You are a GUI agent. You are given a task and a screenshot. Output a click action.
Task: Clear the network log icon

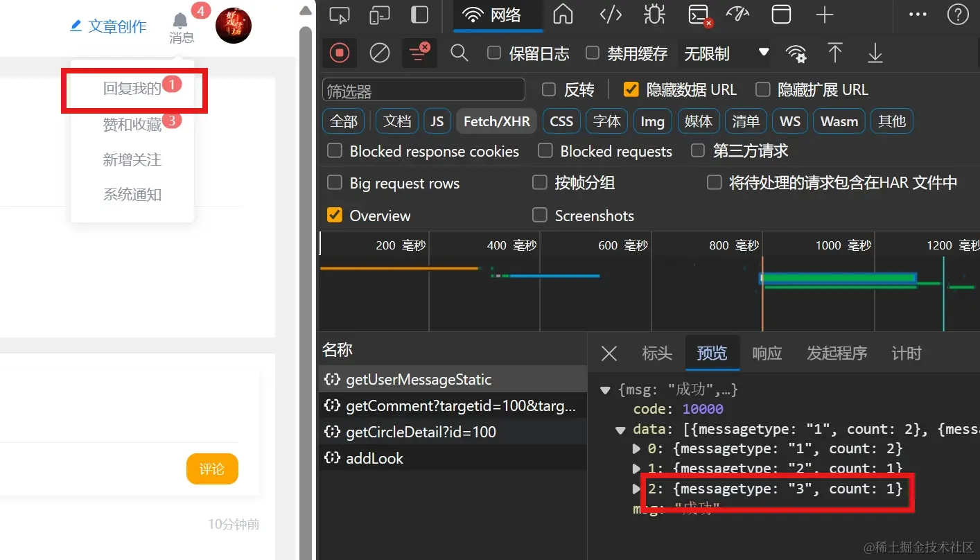click(379, 53)
